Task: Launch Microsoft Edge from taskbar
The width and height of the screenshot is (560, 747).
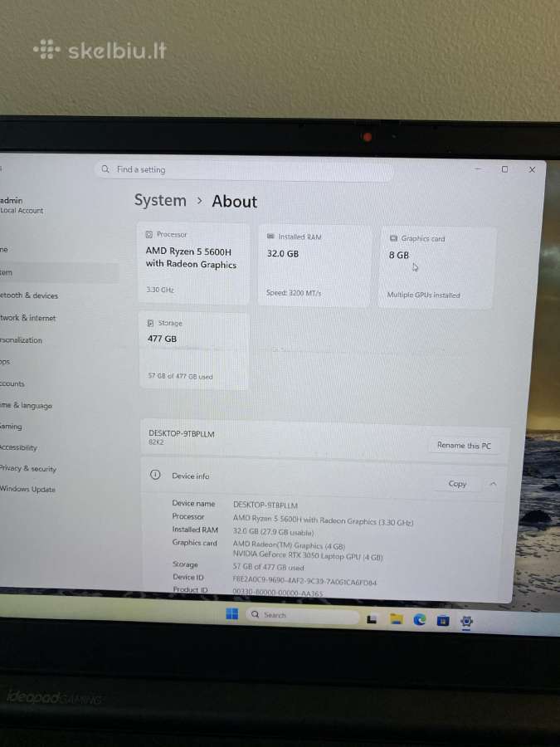Action: tap(420, 620)
